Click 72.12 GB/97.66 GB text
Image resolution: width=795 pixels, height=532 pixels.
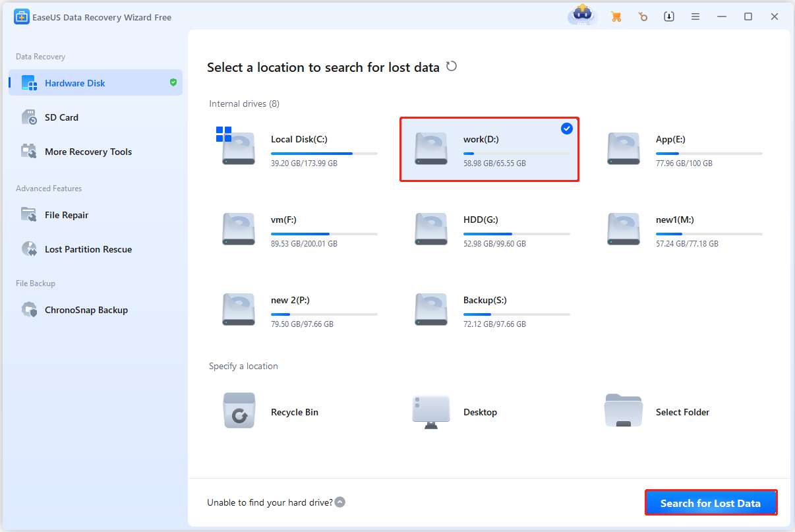tap(494, 324)
